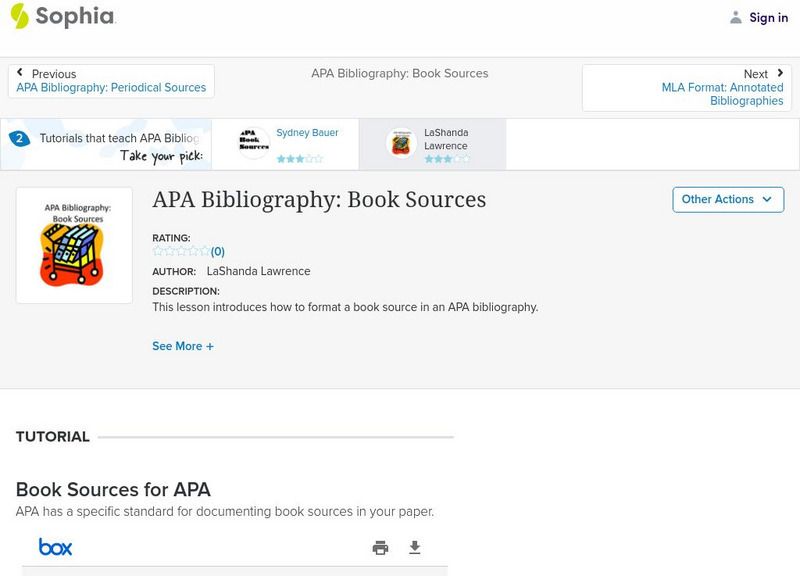Viewport: 800px width, 576px height.
Task: Click the large shopping cart lesson thumbnail
Action: 74,245
